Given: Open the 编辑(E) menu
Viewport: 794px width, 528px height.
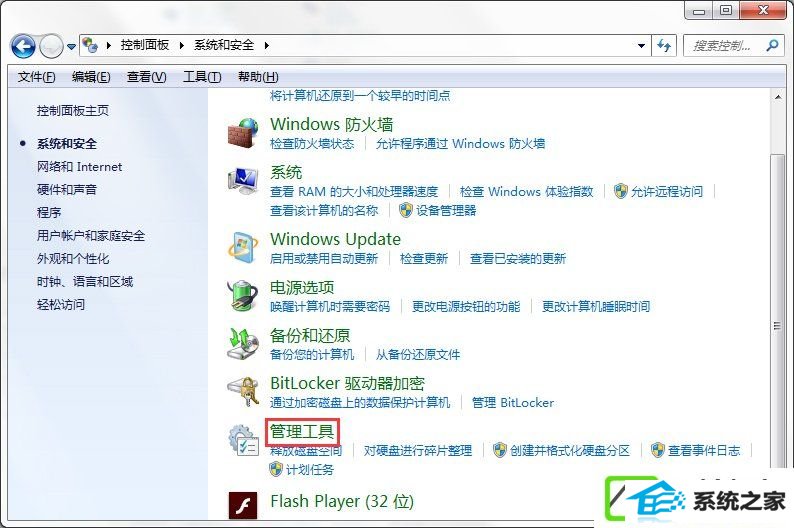Looking at the screenshot, I should click(91, 77).
